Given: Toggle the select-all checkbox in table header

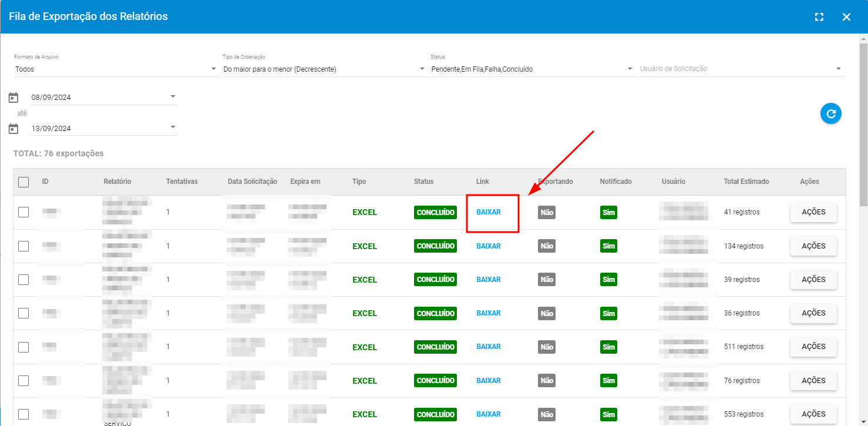Looking at the screenshot, I should point(23,182).
